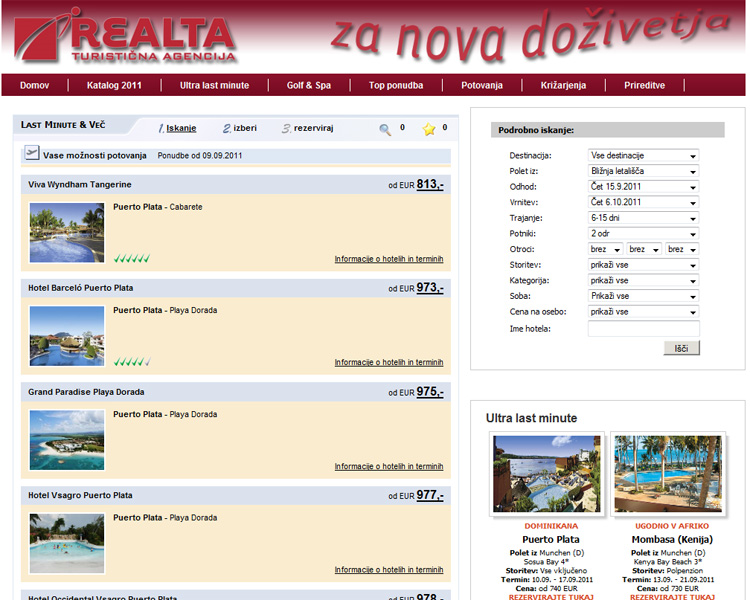The height and width of the screenshot is (600, 750).
Task: Expand the Cena na osebo dropdown
Action: (643, 311)
